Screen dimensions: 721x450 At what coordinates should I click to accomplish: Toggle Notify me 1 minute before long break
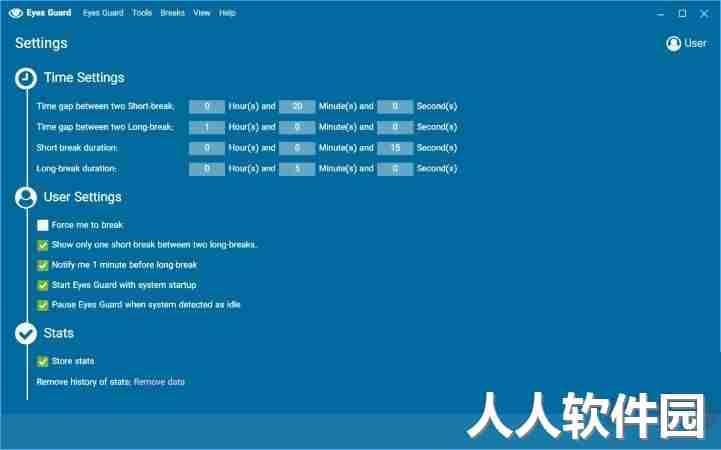[x=43, y=265]
